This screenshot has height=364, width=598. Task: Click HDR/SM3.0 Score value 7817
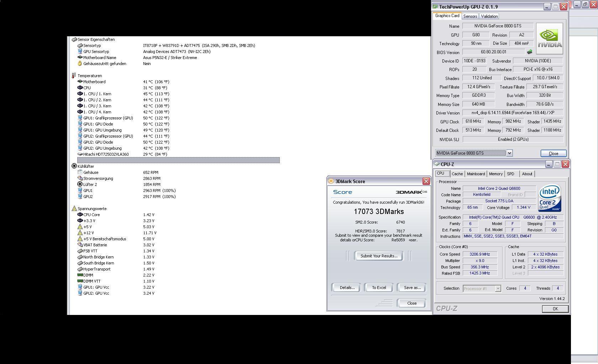(x=400, y=231)
